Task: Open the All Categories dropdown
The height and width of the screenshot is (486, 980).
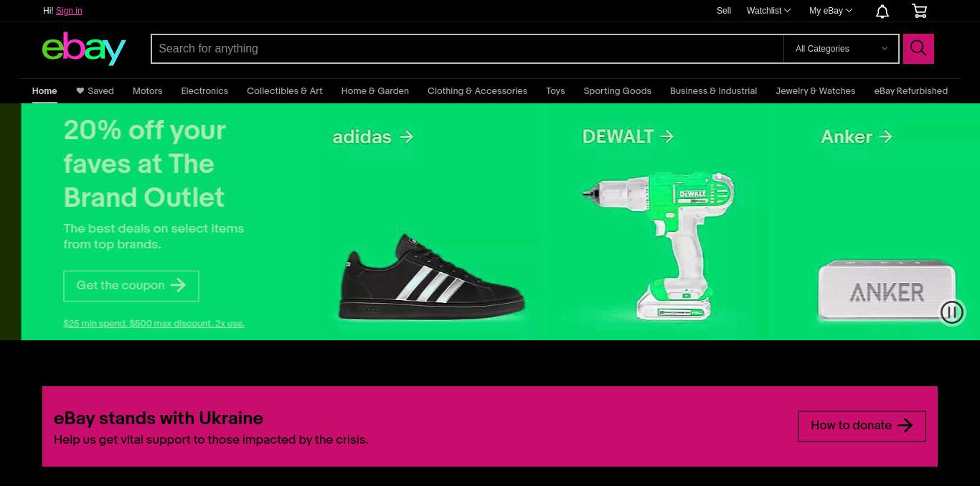Action: (x=842, y=49)
